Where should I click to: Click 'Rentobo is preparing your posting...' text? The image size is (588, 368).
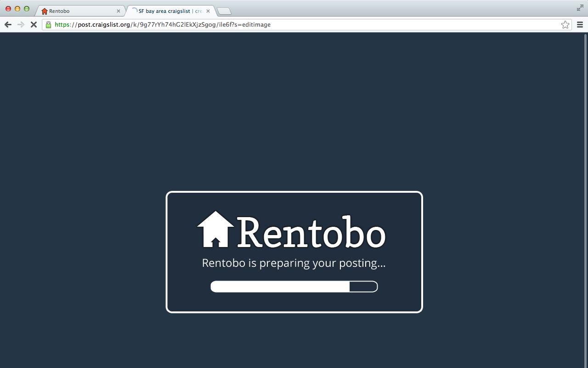point(294,263)
